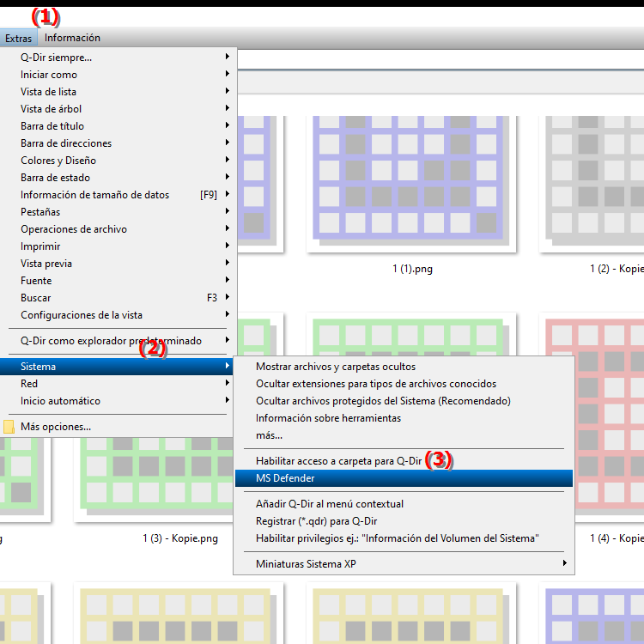Expand the Q-Dir siempre... submenu

118,57
